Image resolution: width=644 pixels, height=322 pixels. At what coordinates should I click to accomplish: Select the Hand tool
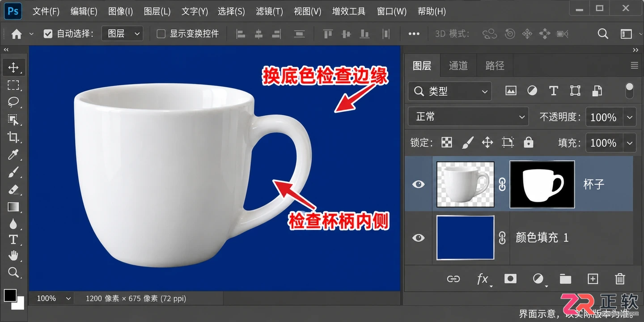pyautogui.click(x=13, y=256)
